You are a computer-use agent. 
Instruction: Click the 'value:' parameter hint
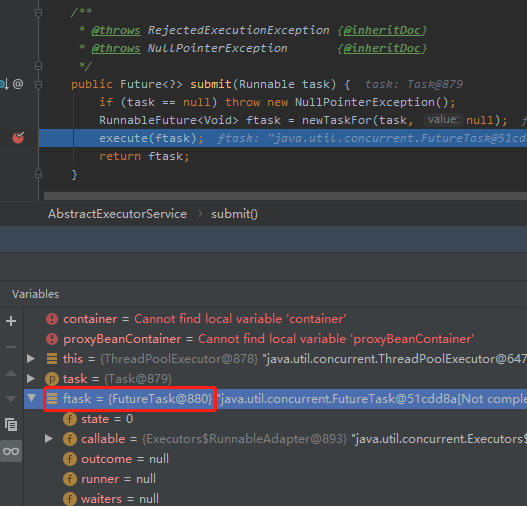pos(443,120)
